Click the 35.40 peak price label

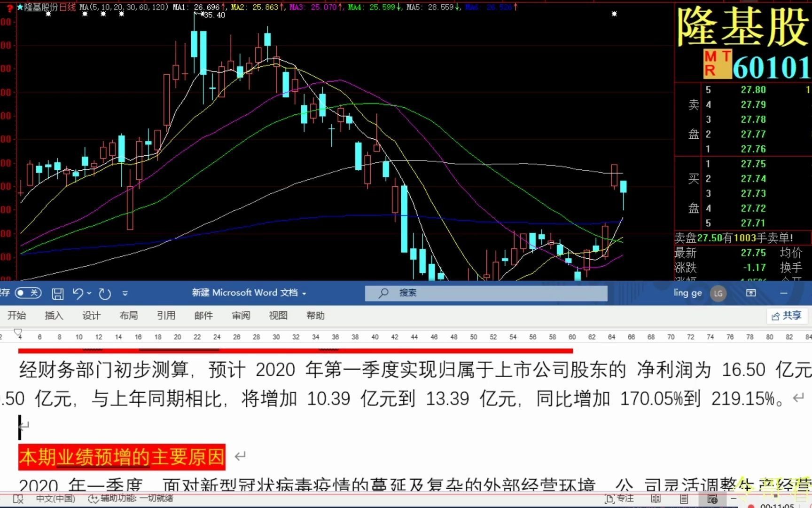coord(214,15)
